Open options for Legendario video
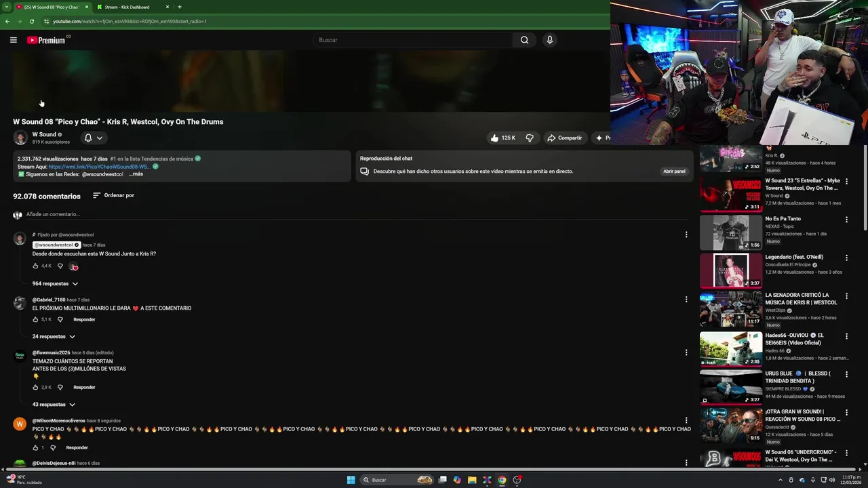Image resolution: width=868 pixels, height=488 pixels. 846,258
